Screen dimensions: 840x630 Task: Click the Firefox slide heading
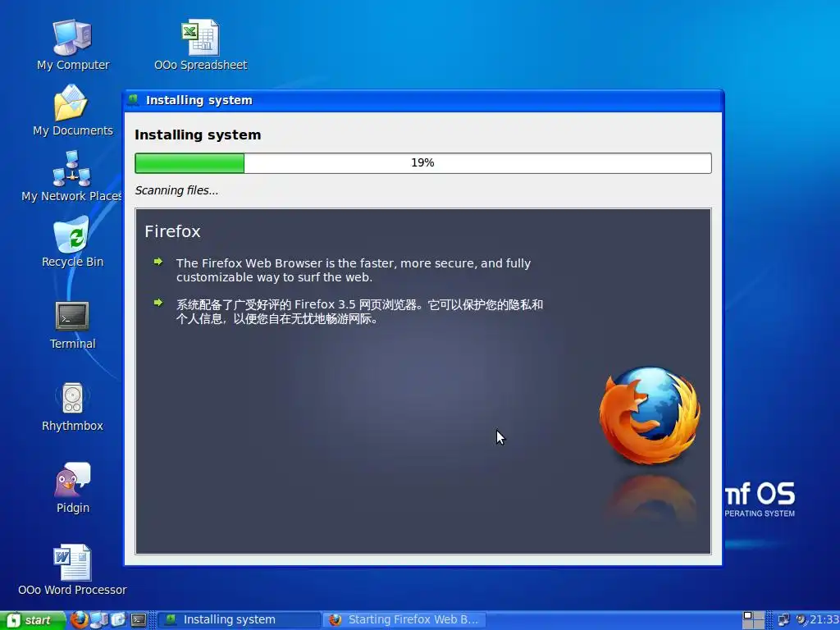172,231
